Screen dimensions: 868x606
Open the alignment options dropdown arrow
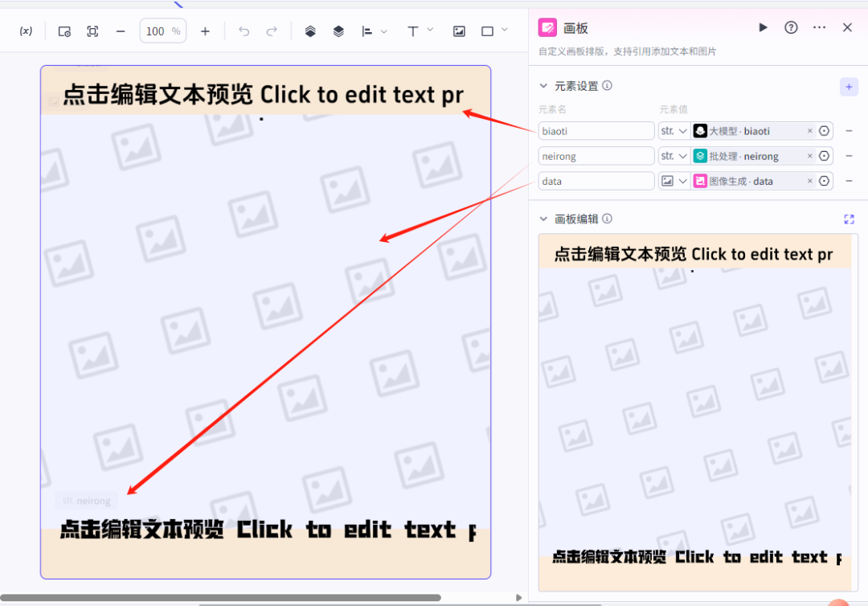(383, 31)
